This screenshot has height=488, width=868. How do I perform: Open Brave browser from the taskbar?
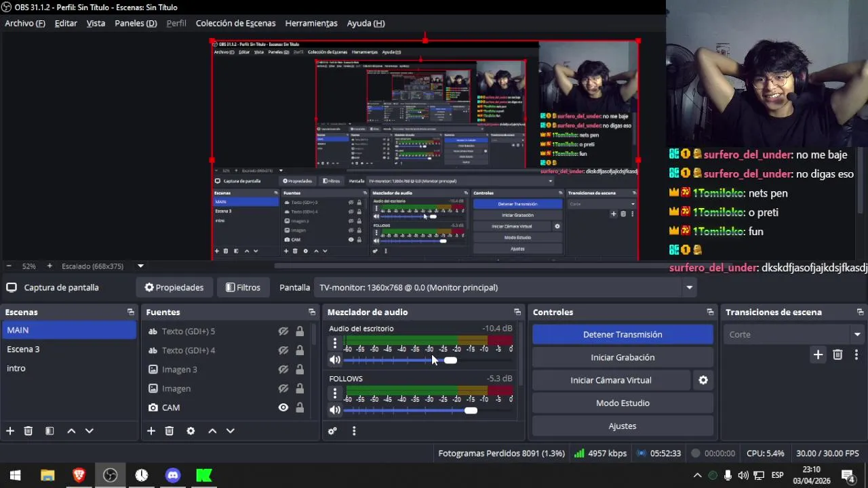pyautogui.click(x=79, y=475)
